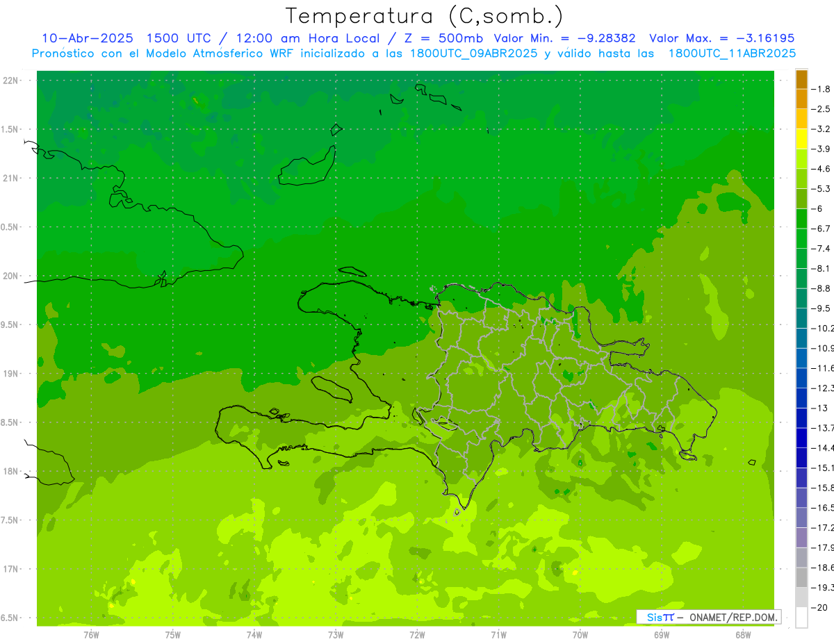Click the '73W' longitude label
The width and height of the screenshot is (834, 644).
[336, 634]
